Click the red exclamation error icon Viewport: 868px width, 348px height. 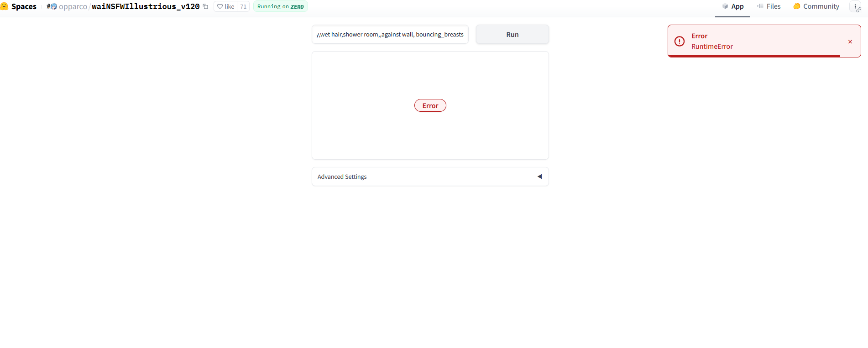click(680, 41)
